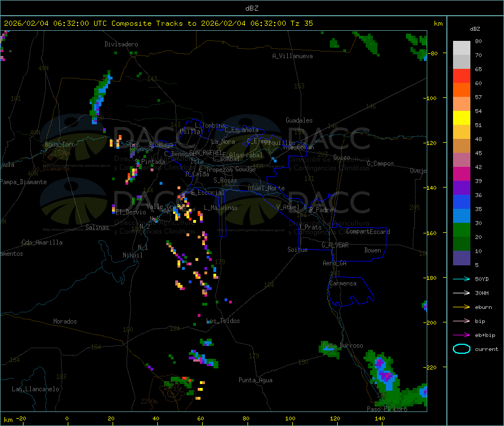The height and width of the screenshot is (426, 504).
Task: Click the Bowen place label
Action: tap(372, 250)
